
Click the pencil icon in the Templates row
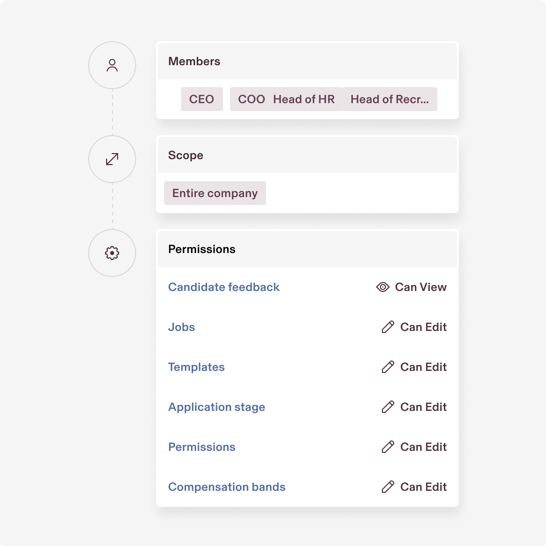click(x=388, y=367)
